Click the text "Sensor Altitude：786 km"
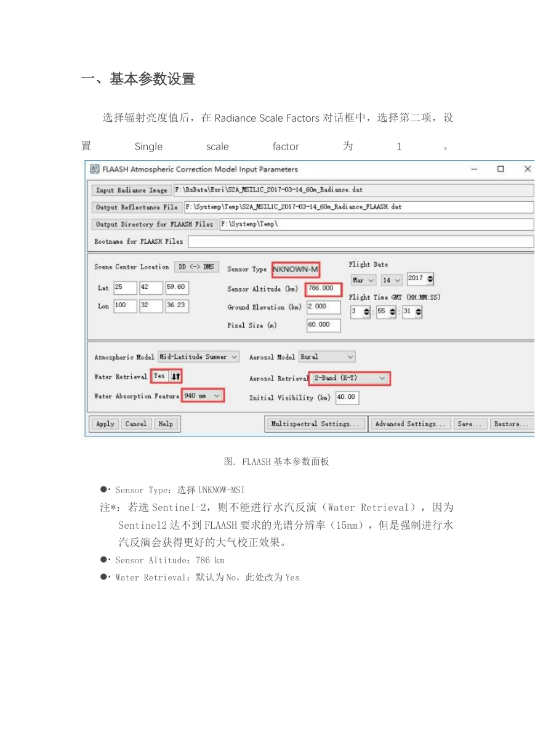 (x=170, y=560)
